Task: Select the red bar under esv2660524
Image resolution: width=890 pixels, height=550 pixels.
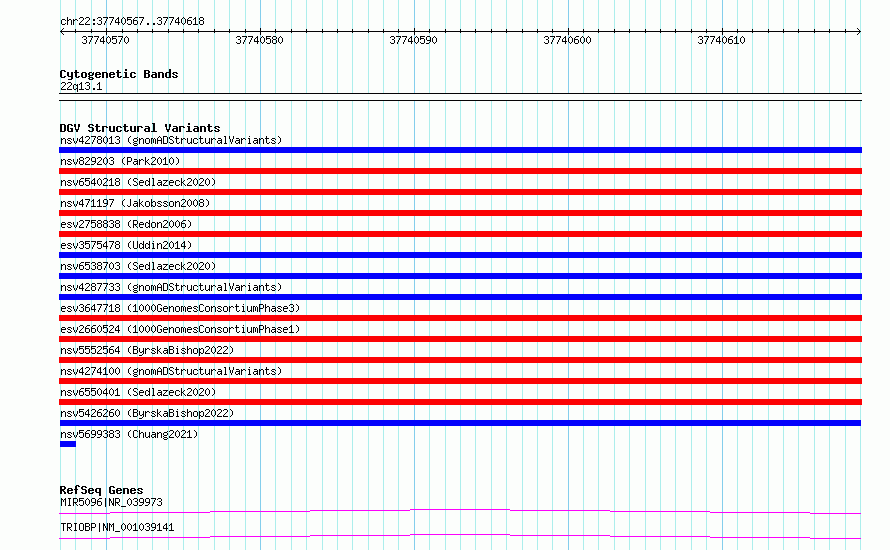Action: click(460, 339)
